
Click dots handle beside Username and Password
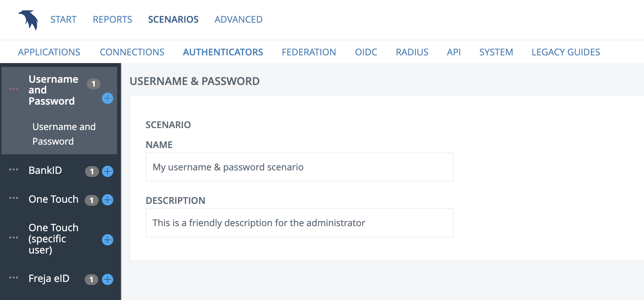[x=13, y=89]
